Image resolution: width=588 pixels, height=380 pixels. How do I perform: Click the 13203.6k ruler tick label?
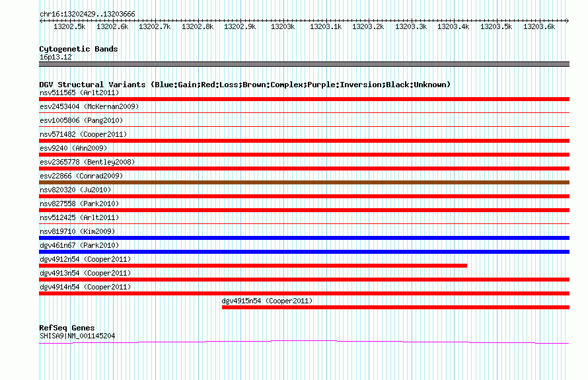(539, 26)
